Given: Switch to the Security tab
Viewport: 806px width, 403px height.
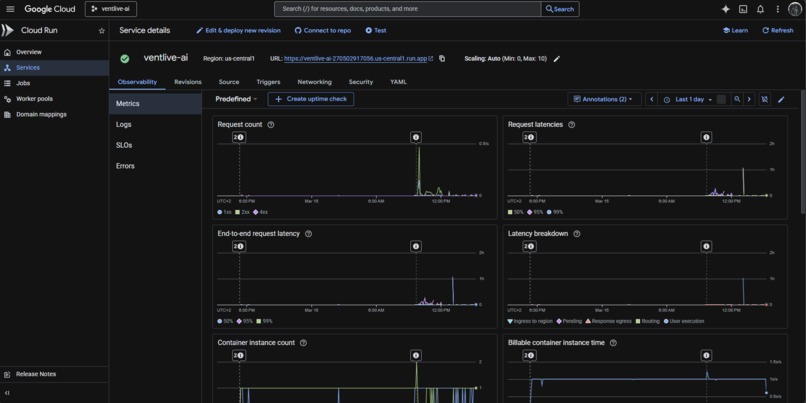Looking at the screenshot, I should (361, 82).
